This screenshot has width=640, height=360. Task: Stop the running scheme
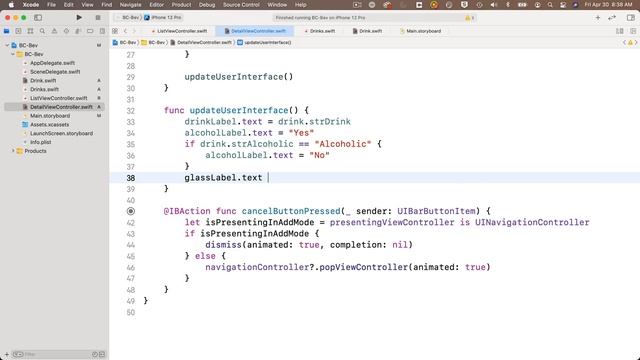(98, 18)
